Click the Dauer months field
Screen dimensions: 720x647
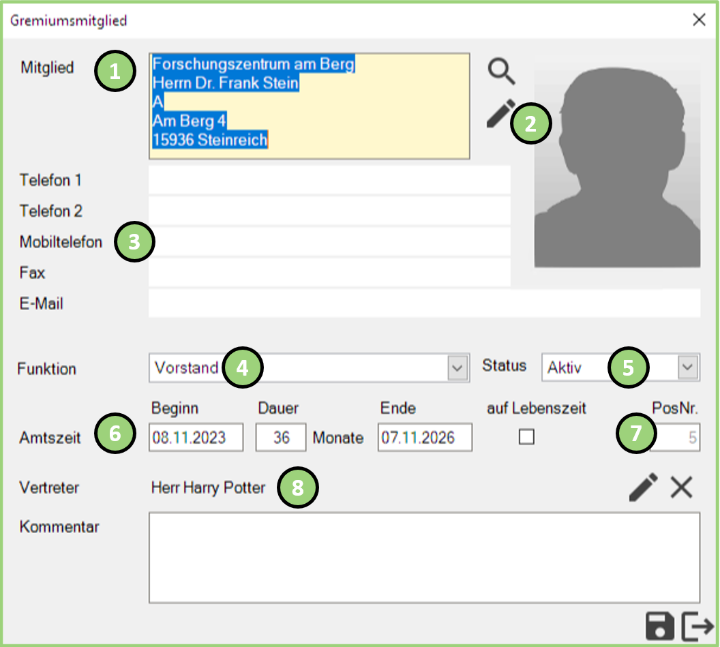pyautogui.click(x=280, y=437)
